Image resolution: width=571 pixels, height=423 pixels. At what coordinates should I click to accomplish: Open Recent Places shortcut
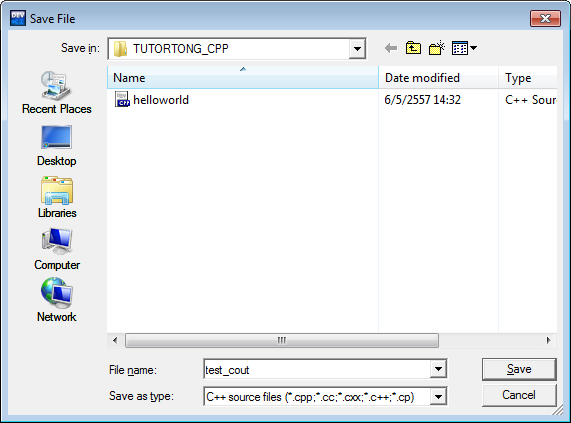pyautogui.click(x=56, y=93)
